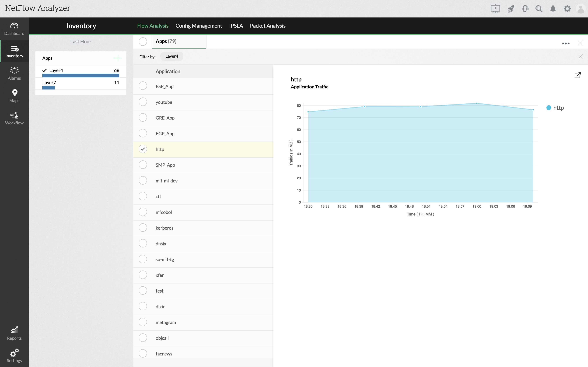Open the Dashboard from the sidebar

coord(14,29)
